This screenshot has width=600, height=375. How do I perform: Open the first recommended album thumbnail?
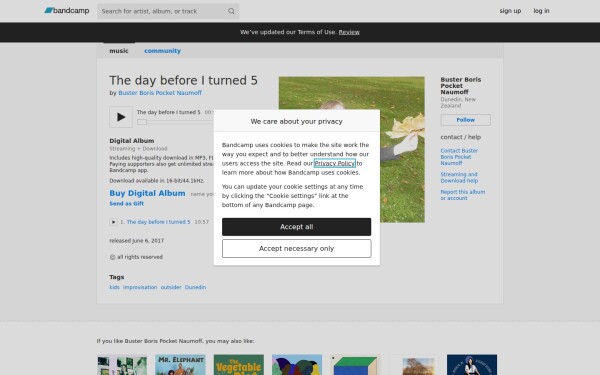(x=122, y=365)
